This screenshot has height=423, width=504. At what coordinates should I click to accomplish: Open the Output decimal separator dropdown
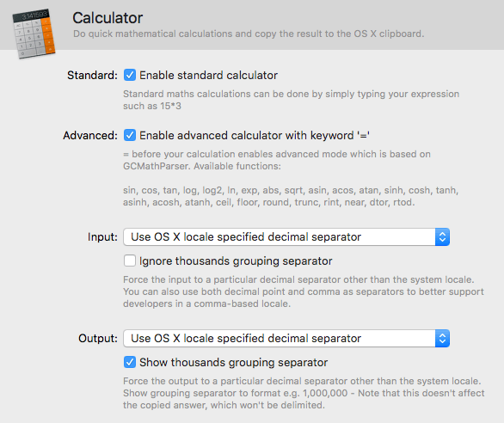286,338
